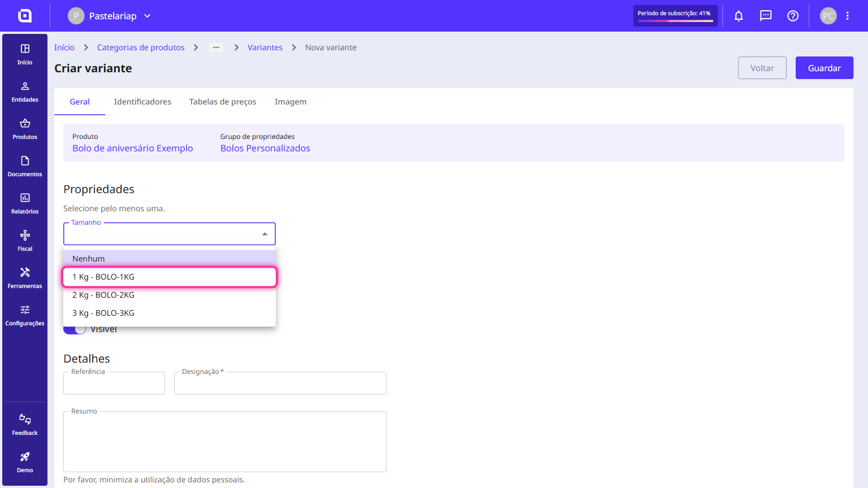Image resolution: width=868 pixels, height=488 pixels.
Task: Stay on the Geral tab
Action: tap(80, 102)
